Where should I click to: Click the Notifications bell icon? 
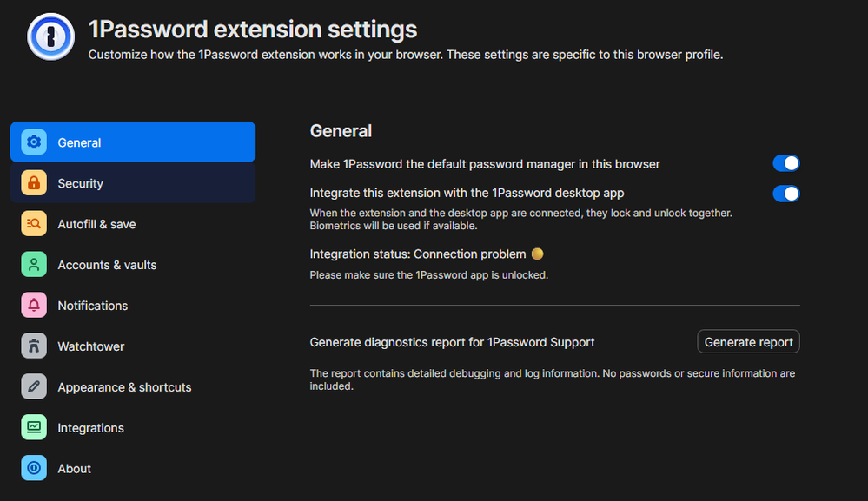coord(34,306)
